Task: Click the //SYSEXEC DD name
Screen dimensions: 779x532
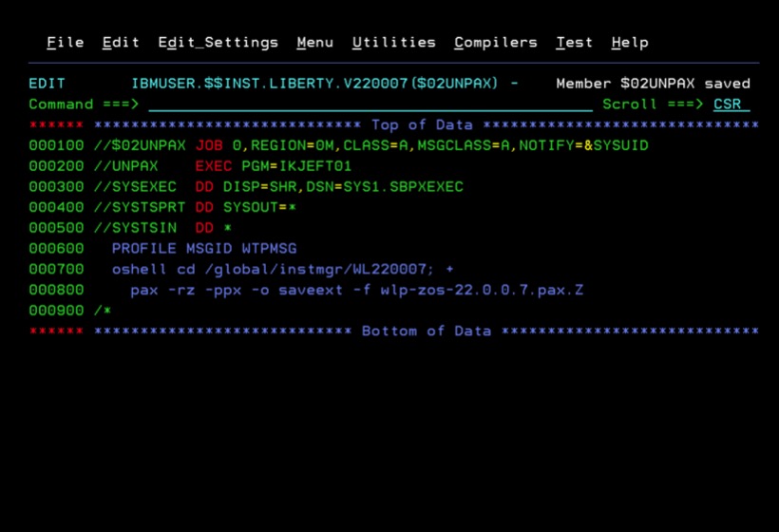Action: pyautogui.click(x=135, y=187)
